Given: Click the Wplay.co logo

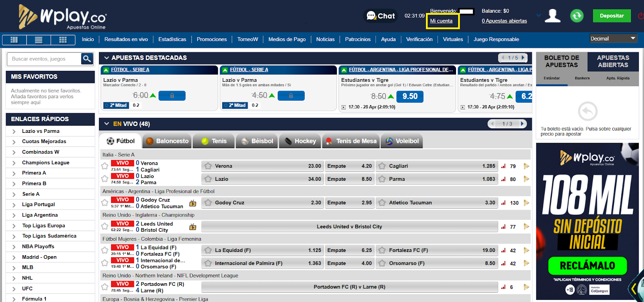Looking at the screenshot, I should [62, 17].
